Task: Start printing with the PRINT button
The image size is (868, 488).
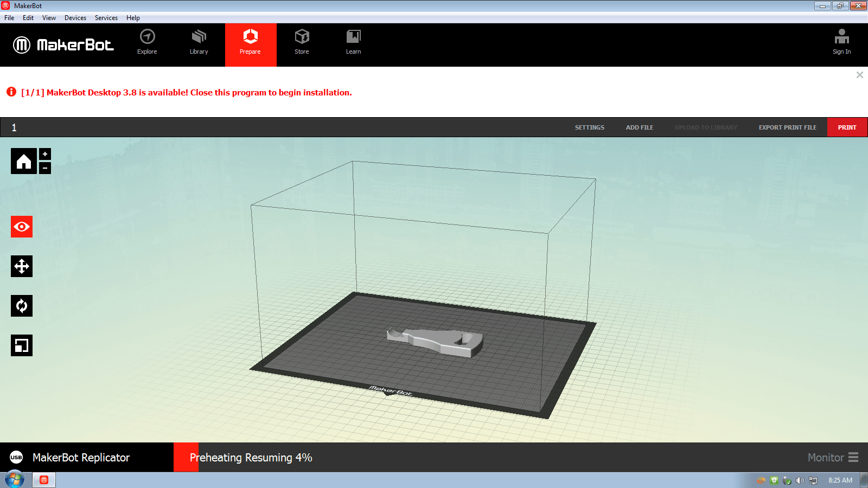Action: click(847, 127)
